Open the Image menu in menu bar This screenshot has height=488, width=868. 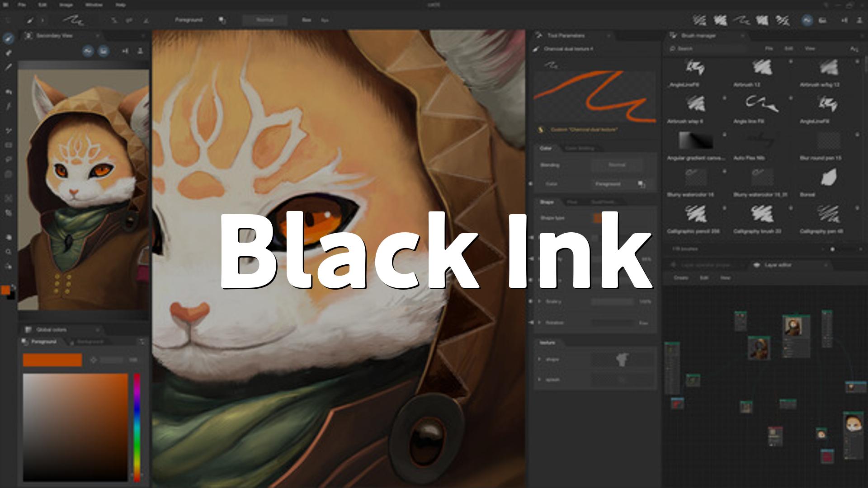[66, 5]
